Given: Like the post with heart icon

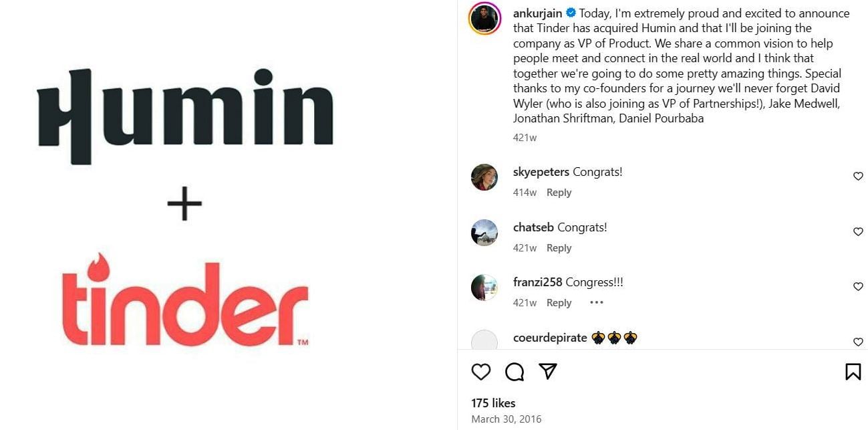Looking at the screenshot, I should (481, 372).
